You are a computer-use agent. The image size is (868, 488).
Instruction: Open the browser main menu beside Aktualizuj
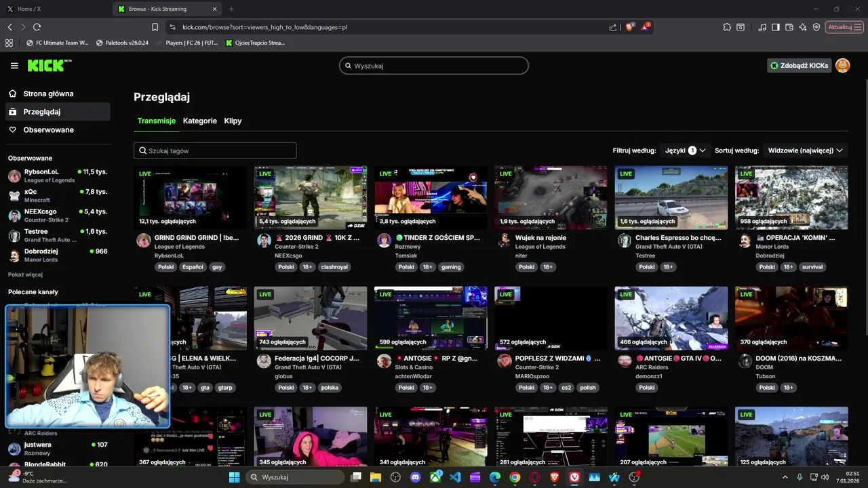pyautogui.click(x=859, y=27)
